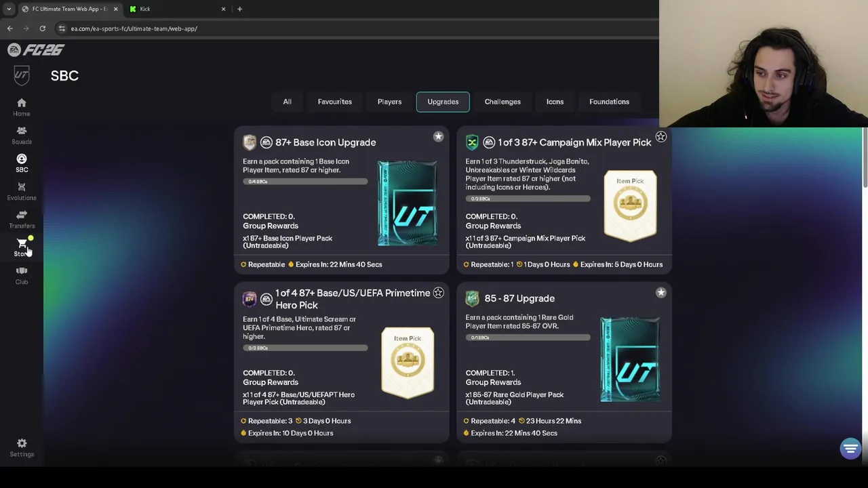
Task: Open 1 of 4 87+ Base/US/UEFA Primetime Hero Pick
Action: point(353,299)
